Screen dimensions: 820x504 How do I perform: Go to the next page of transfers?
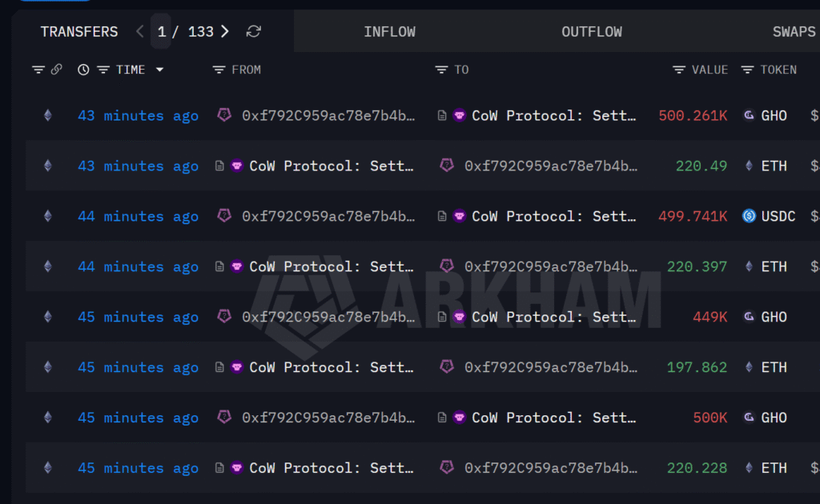point(225,31)
